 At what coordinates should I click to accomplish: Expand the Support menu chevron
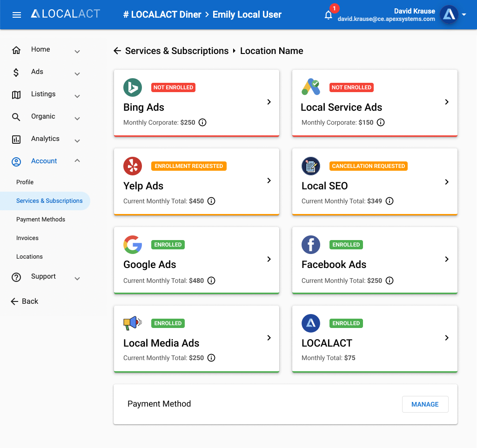77,279
